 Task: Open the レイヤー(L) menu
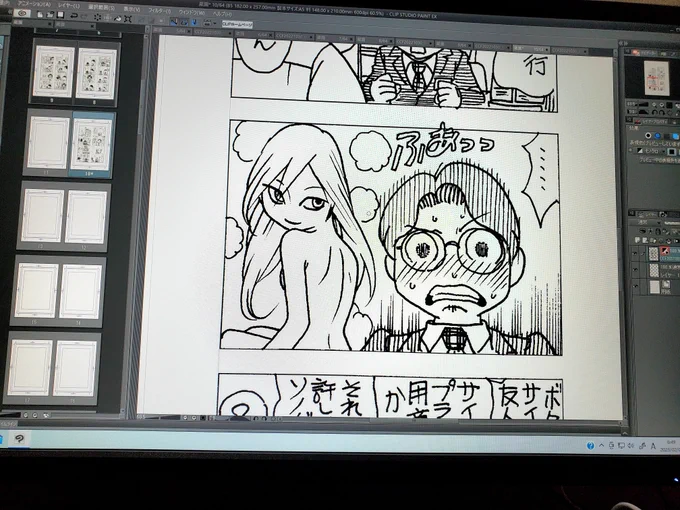pyautogui.click(x=69, y=6)
